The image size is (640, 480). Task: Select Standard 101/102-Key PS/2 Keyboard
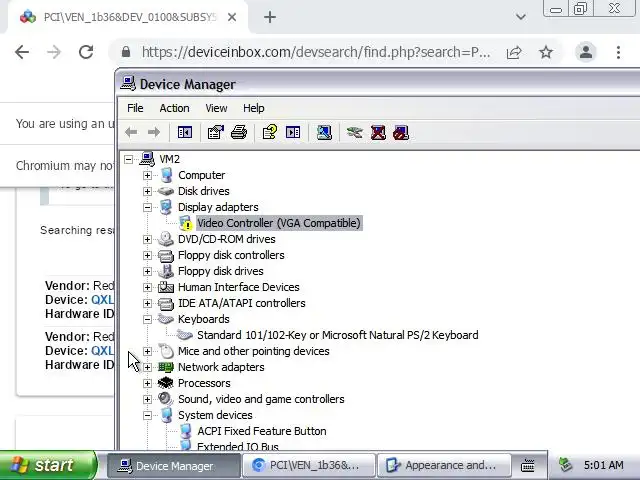pos(338,335)
